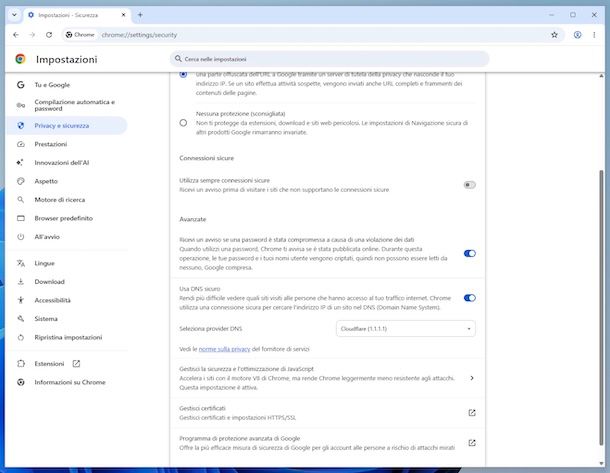
Task: Go back to the previous page
Action: pyautogui.click(x=16, y=35)
